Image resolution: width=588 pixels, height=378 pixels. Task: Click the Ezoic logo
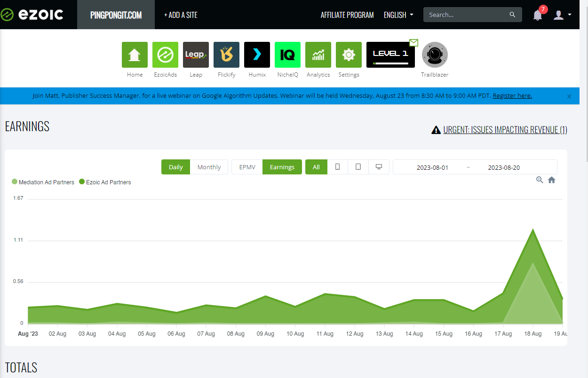coord(32,15)
